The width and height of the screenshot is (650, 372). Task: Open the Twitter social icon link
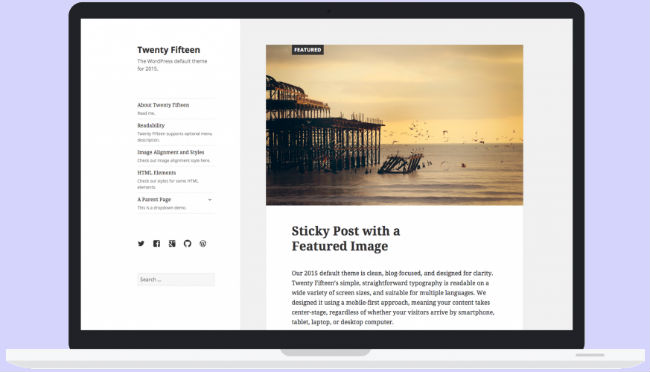[141, 243]
